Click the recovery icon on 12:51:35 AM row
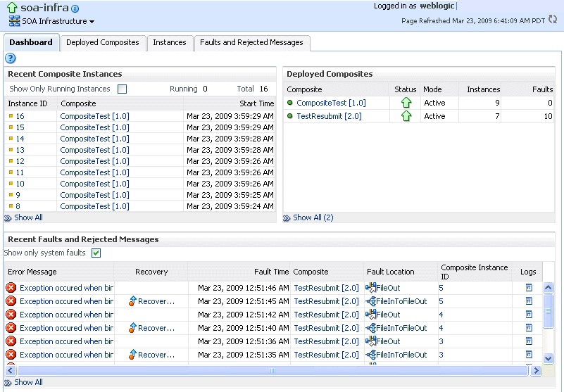The width and height of the screenshot is (564, 392). (132, 354)
